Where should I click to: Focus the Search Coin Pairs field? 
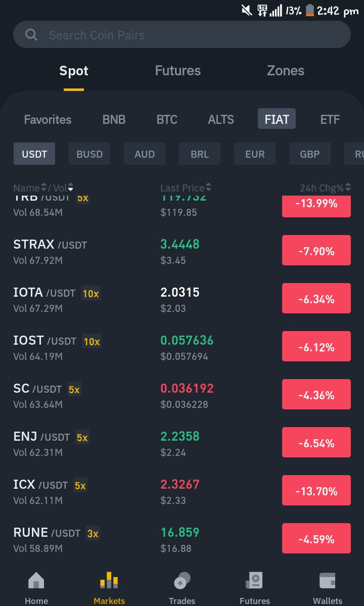click(x=182, y=35)
